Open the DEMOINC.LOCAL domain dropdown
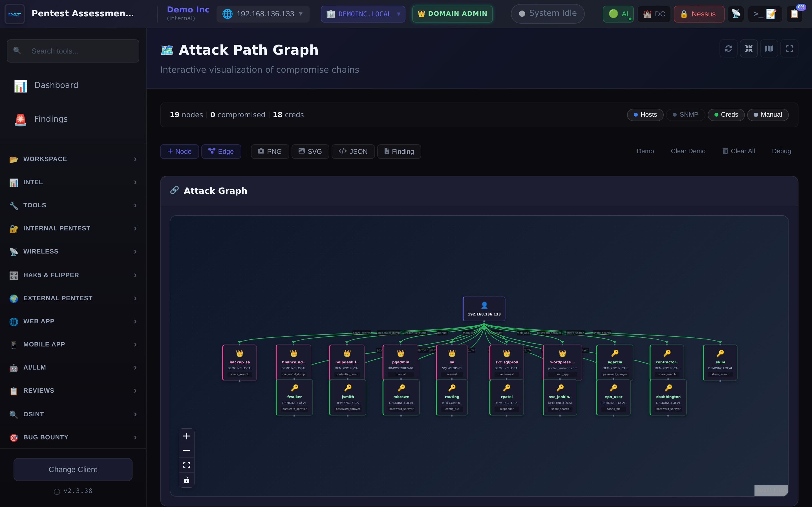The width and height of the screenshot is (812, 507). [x=363, y=14]
